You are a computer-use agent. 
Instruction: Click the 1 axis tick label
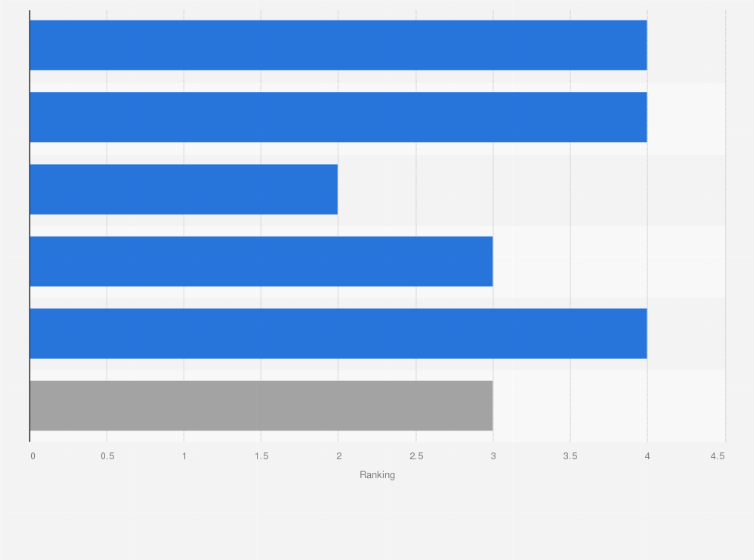(x=184, y=456)
